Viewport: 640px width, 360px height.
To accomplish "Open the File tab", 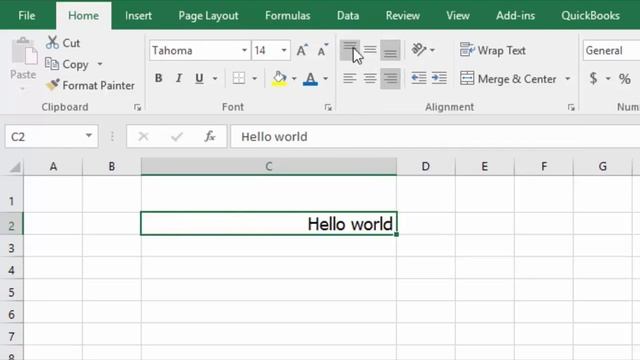I will point(27,16).
